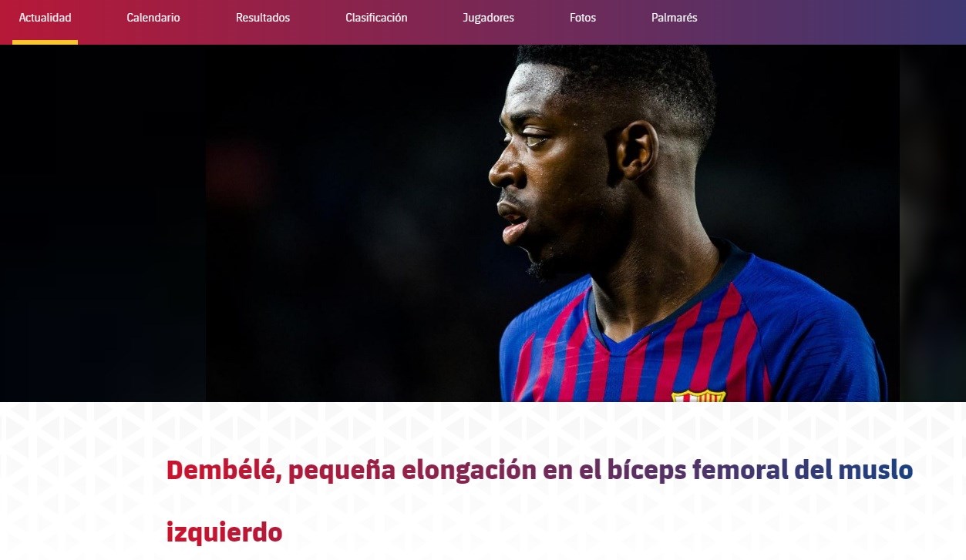This screenshot has width=966, height=560.
Task: Click the Barcelona crest on the jersey
Action: pos(698,396)
